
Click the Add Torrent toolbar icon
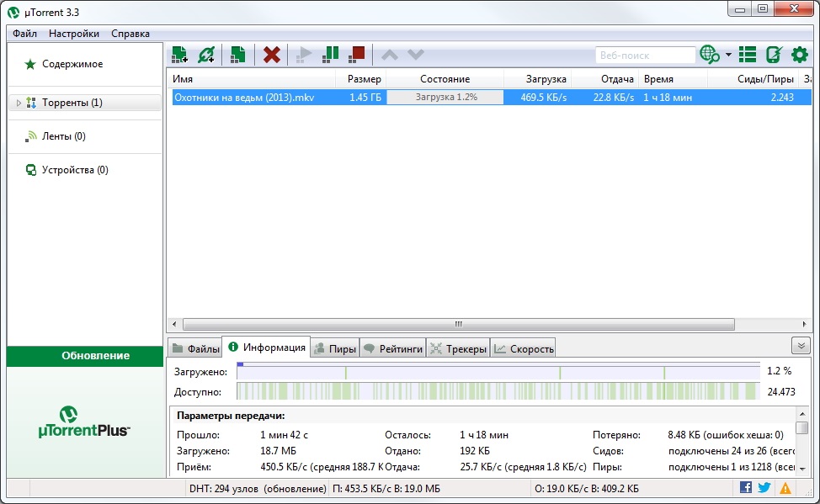178,55
